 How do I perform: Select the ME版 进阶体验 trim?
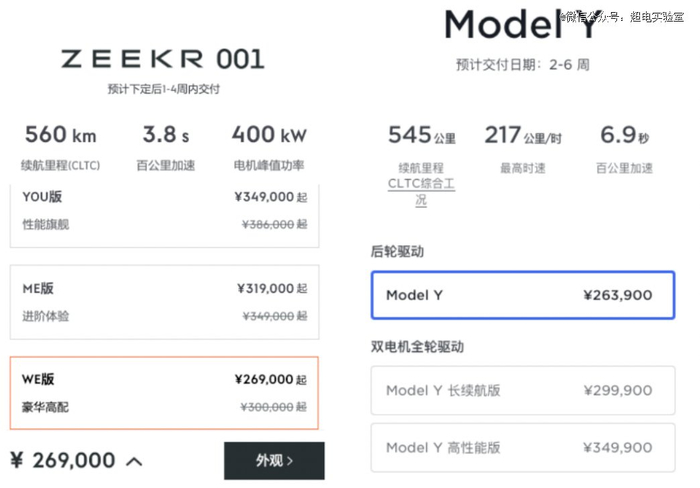[x=164, y=301]
